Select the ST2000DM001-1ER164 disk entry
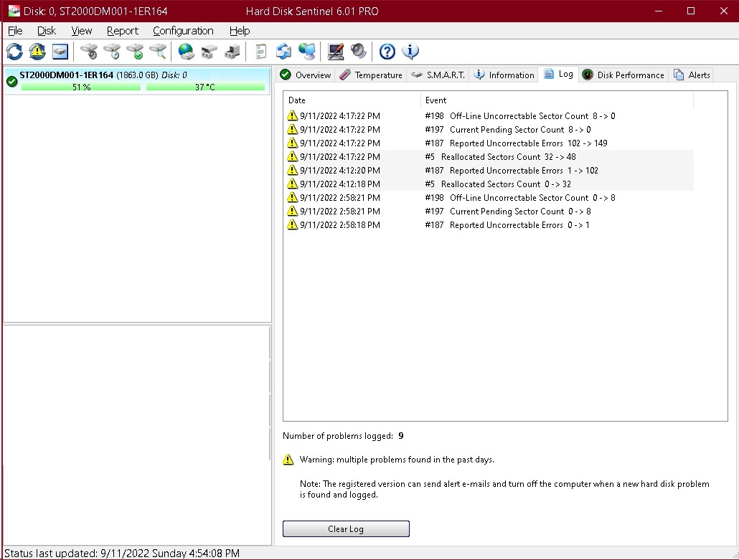The image size is (739, 560). coord(136,81)
